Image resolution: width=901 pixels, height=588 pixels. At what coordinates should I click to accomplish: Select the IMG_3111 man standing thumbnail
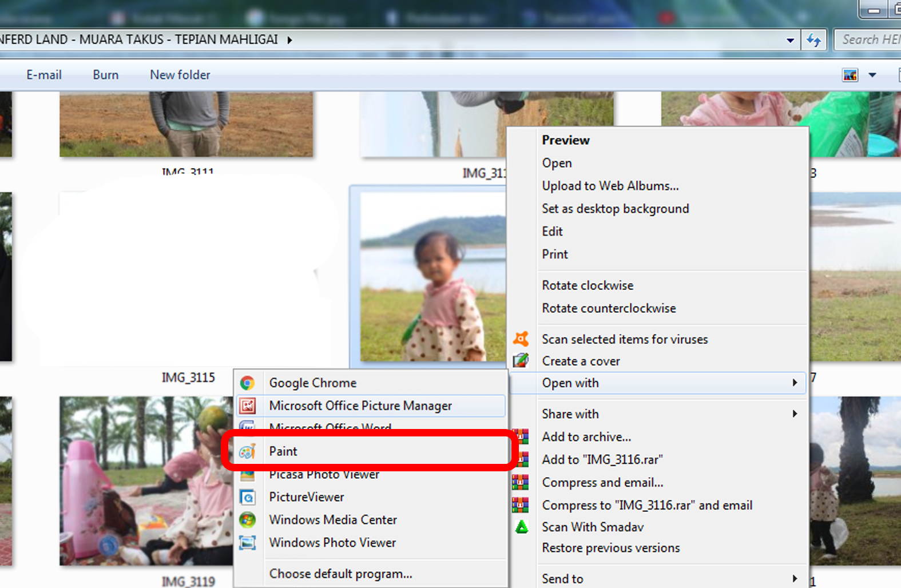(186, 124)
